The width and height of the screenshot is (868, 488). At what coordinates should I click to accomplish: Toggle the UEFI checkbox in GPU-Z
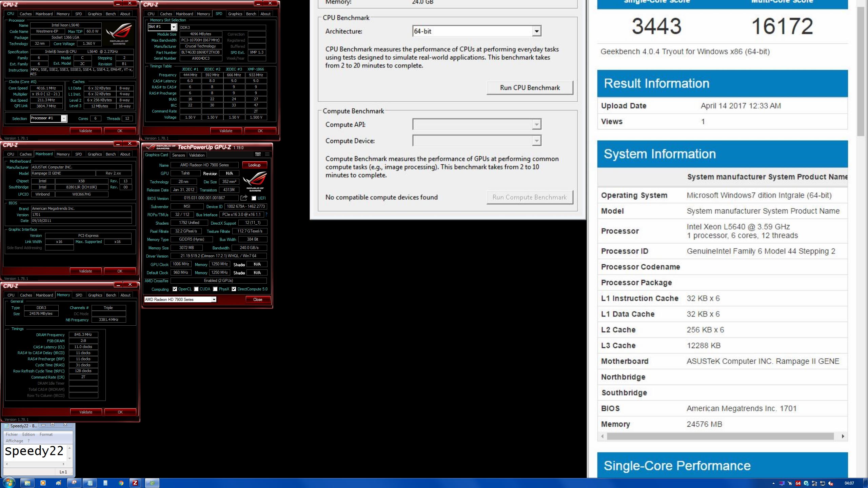tap(254, 198)
